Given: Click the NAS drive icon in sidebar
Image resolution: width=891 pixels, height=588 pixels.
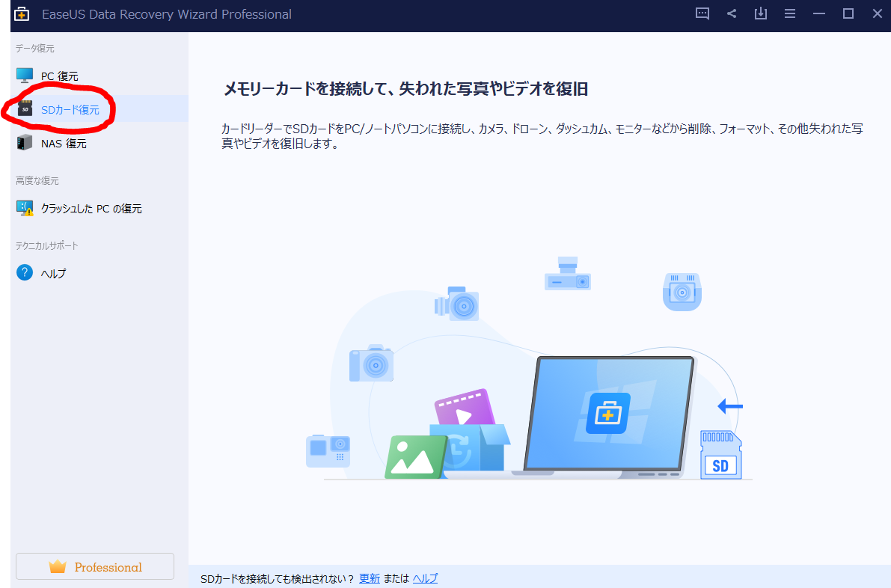Looking at the screenshot, I should pos(25,143).
